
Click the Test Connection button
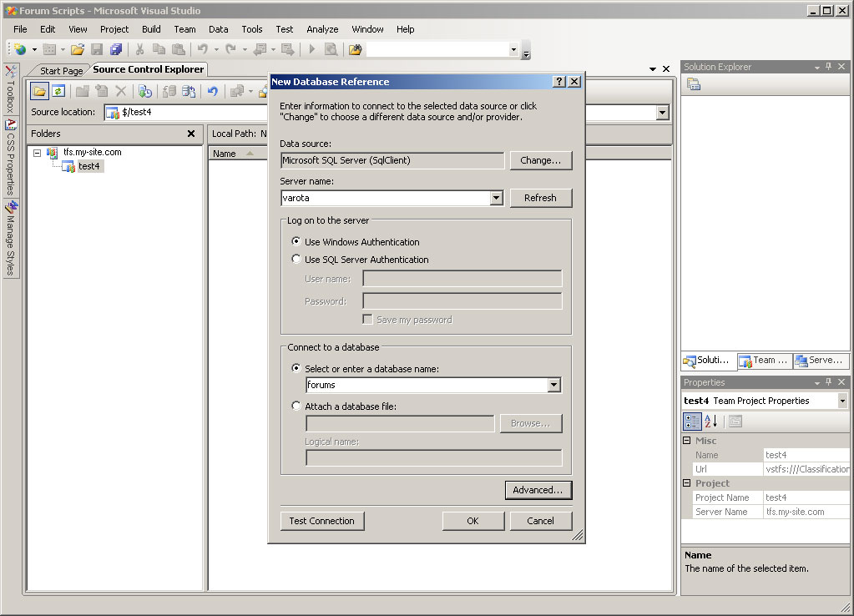pos(322,521)
